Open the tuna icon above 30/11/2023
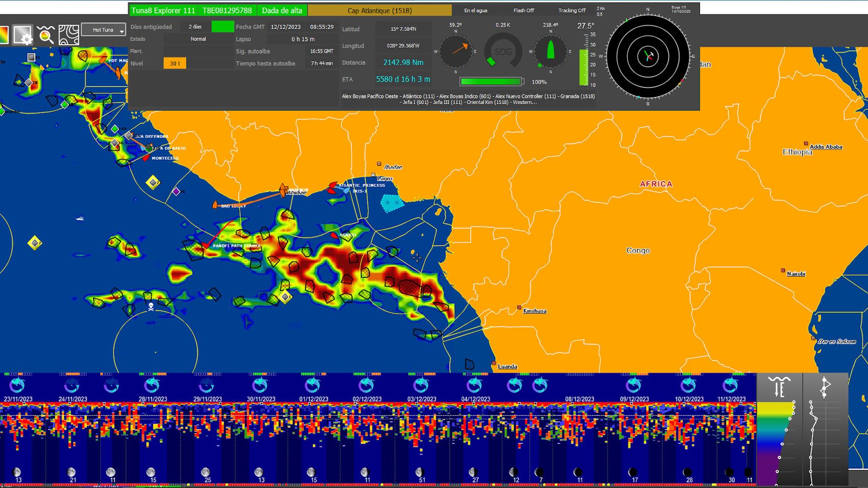 click(260, 385)
